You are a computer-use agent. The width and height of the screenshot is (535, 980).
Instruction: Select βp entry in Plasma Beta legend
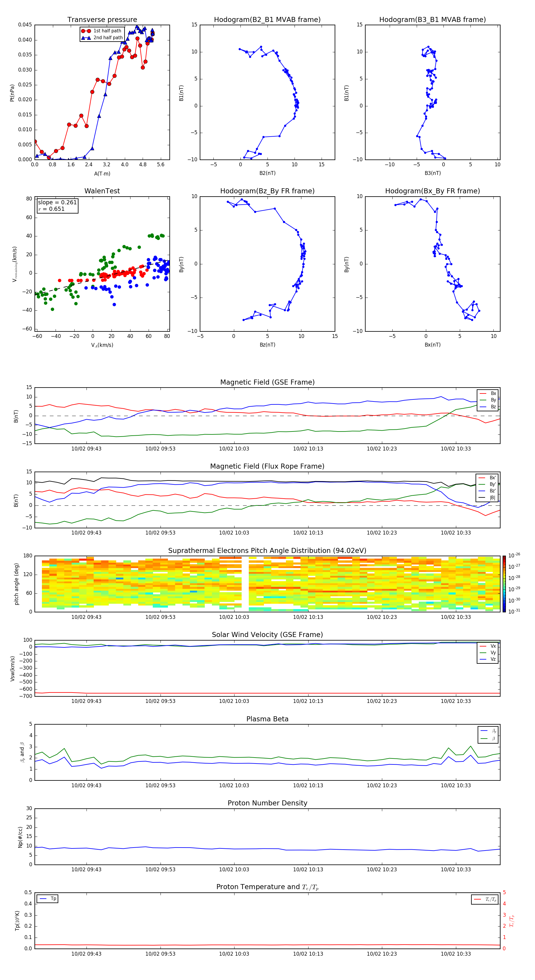488,731
